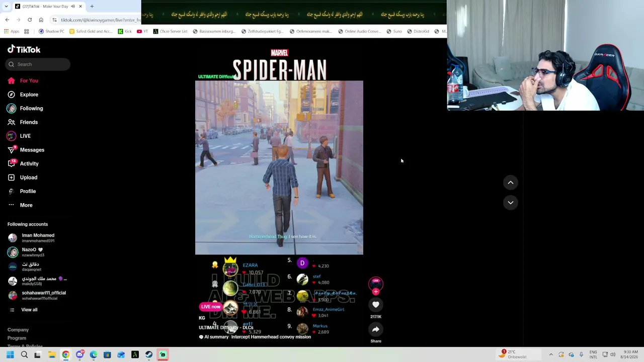Click the browser Home button
644x362 pixels.
(x=41, y=20)
